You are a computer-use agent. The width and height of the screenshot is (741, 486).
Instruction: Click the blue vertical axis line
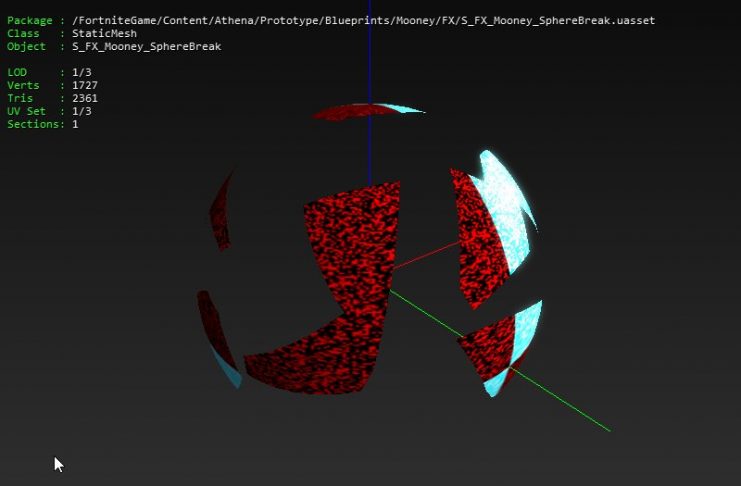pos(370,92)
